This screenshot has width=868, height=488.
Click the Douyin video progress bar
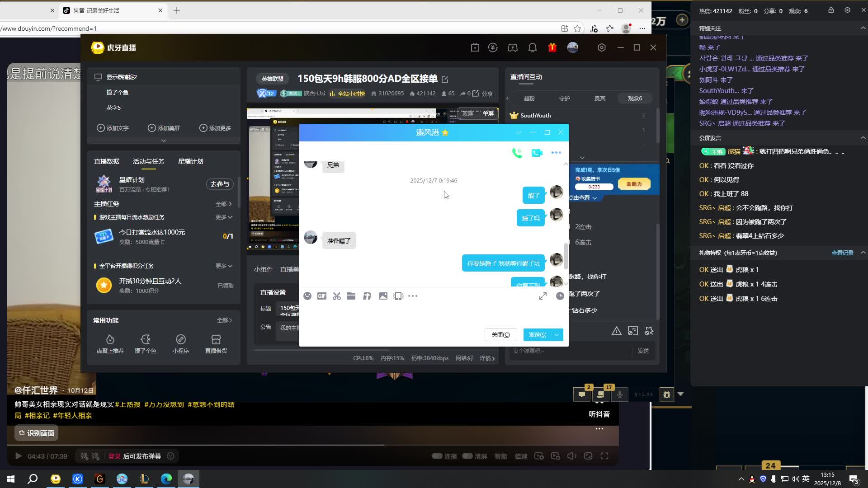271,445
